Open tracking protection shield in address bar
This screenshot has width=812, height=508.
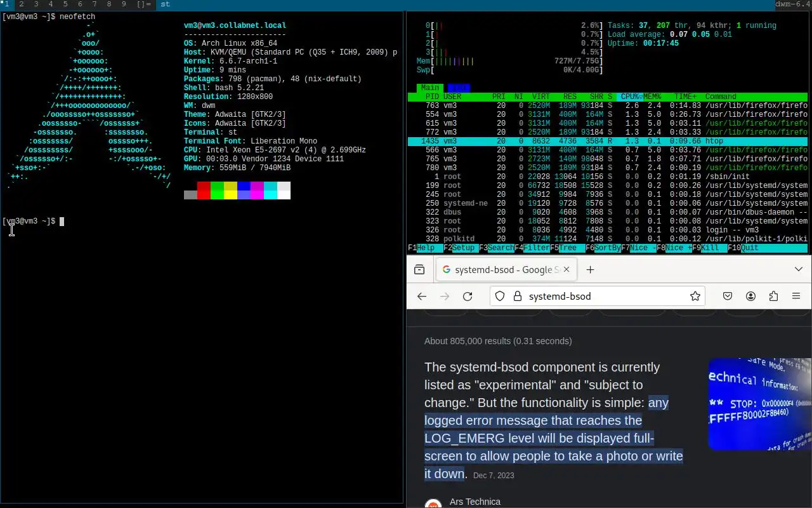click(x=500, y=296)
